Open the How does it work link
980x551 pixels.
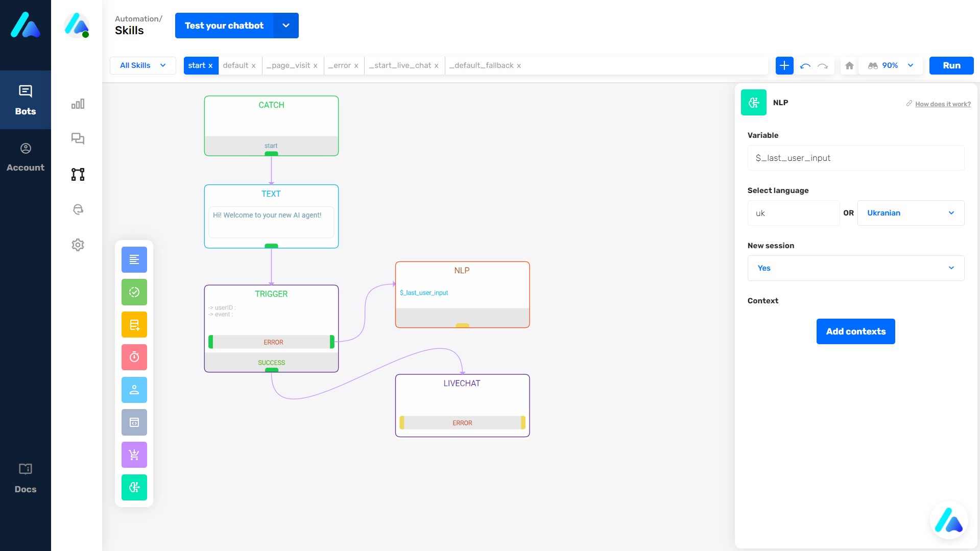pos(942,104)
